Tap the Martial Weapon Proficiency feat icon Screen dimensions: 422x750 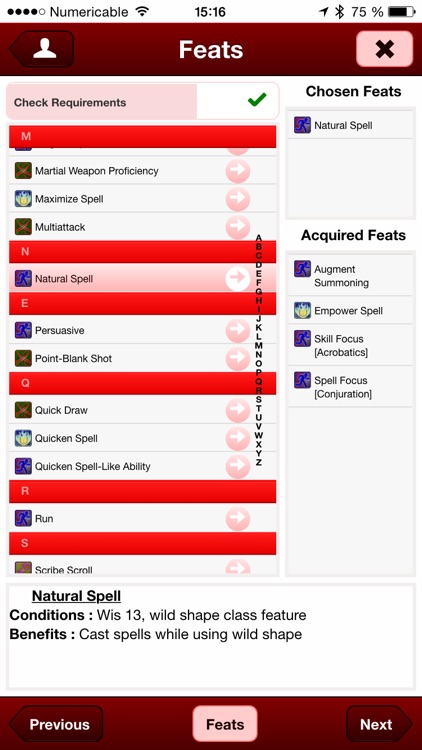[23, 171]
